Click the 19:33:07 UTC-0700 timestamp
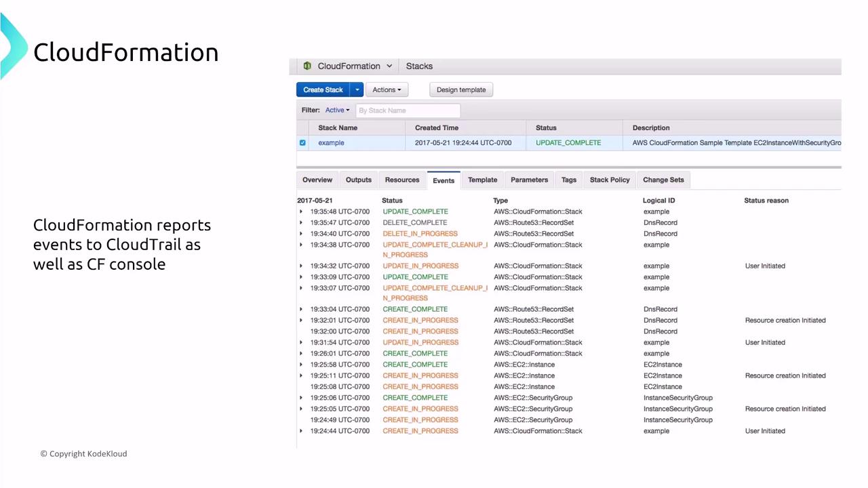The image size is (868, 488). pyautogui.click(x=340, y=288)
